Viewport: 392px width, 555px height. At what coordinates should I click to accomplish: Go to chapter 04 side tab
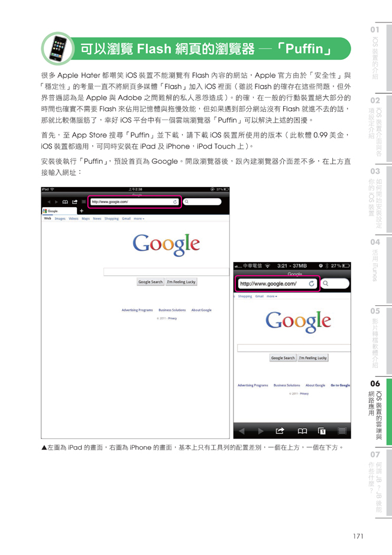click(380, 270)
